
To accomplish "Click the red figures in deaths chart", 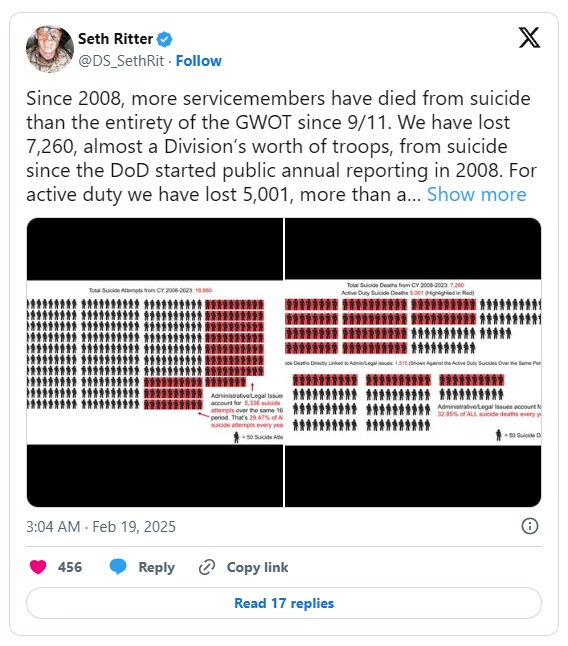I will click(380, 326).
